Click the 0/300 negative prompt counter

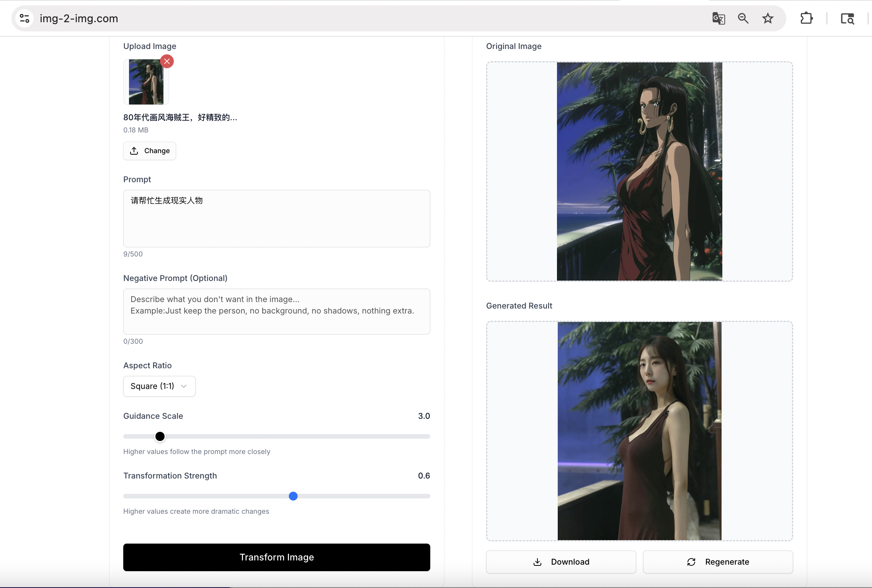tap(133, 341)
